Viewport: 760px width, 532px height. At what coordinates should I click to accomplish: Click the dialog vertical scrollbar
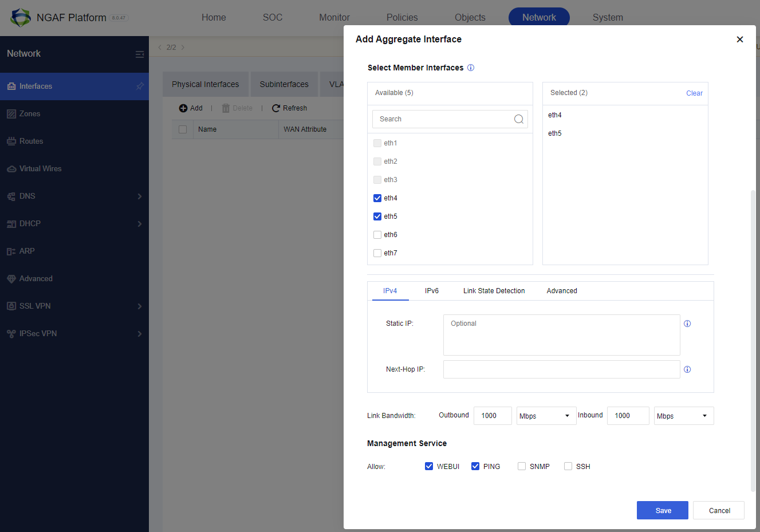[x=753, y=341]
